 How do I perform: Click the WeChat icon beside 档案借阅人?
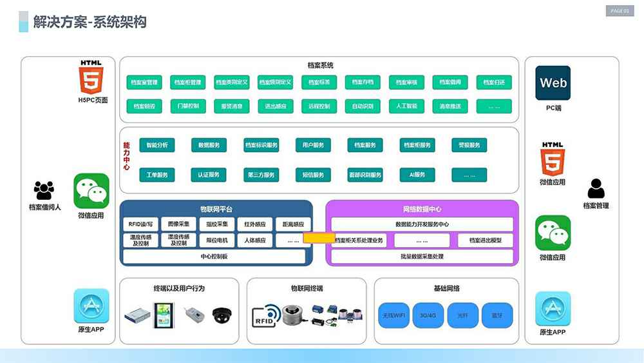(91, 191)
